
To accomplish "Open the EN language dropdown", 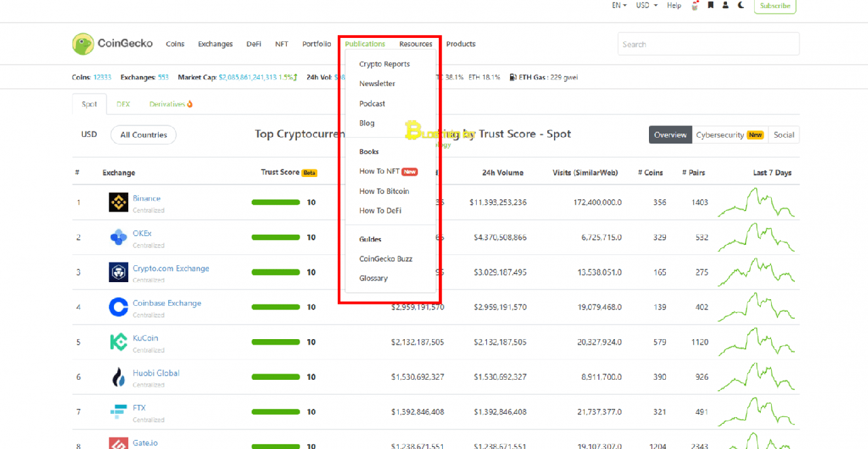I will [x=618, y=5].
